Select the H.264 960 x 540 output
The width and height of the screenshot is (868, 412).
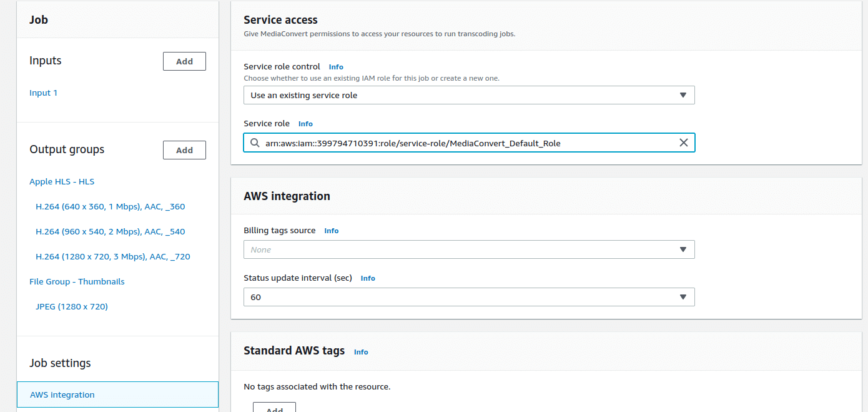110,231
